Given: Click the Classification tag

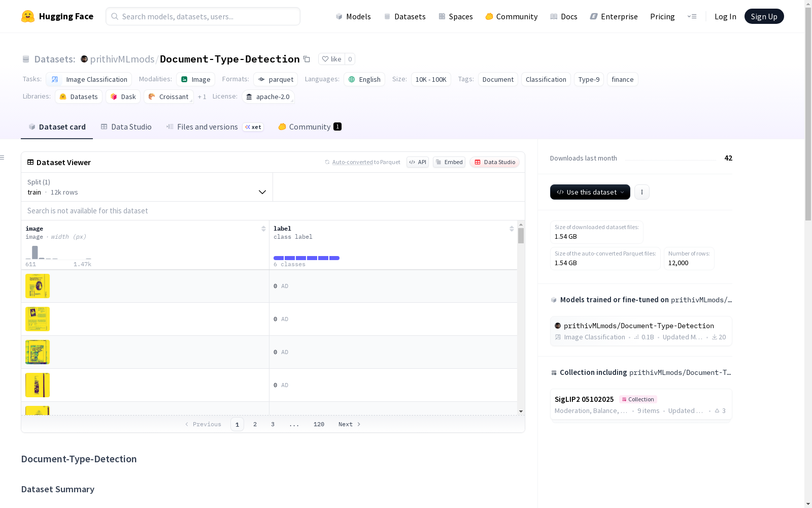Looking at the screenshot, I should pyautogui.click(x=546, y=79).
